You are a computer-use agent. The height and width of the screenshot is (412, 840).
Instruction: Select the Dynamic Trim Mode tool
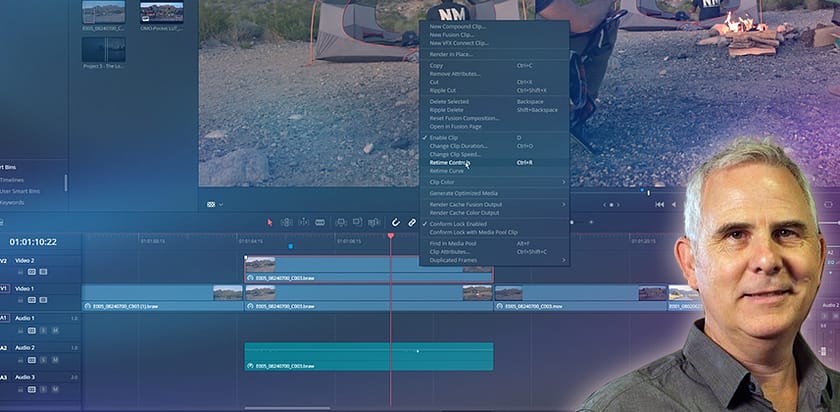point(304,222)
